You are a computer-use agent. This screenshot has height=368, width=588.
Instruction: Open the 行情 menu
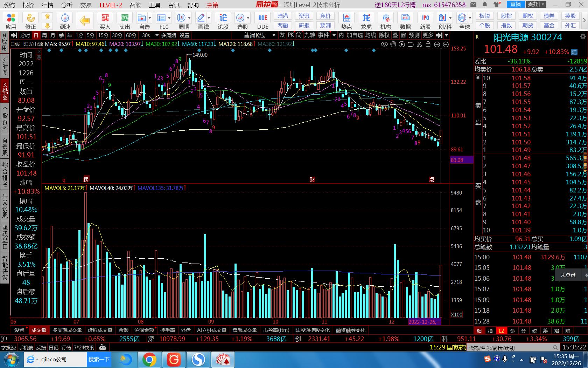tap(47, 5)
